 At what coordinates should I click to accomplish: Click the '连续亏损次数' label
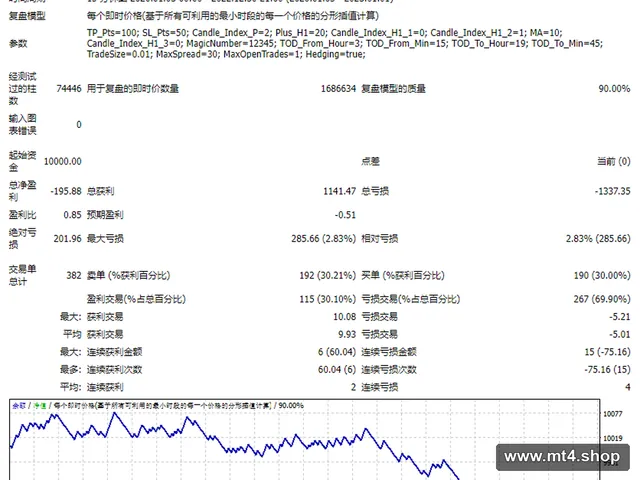pyautogui.click(x=389, y=369)
